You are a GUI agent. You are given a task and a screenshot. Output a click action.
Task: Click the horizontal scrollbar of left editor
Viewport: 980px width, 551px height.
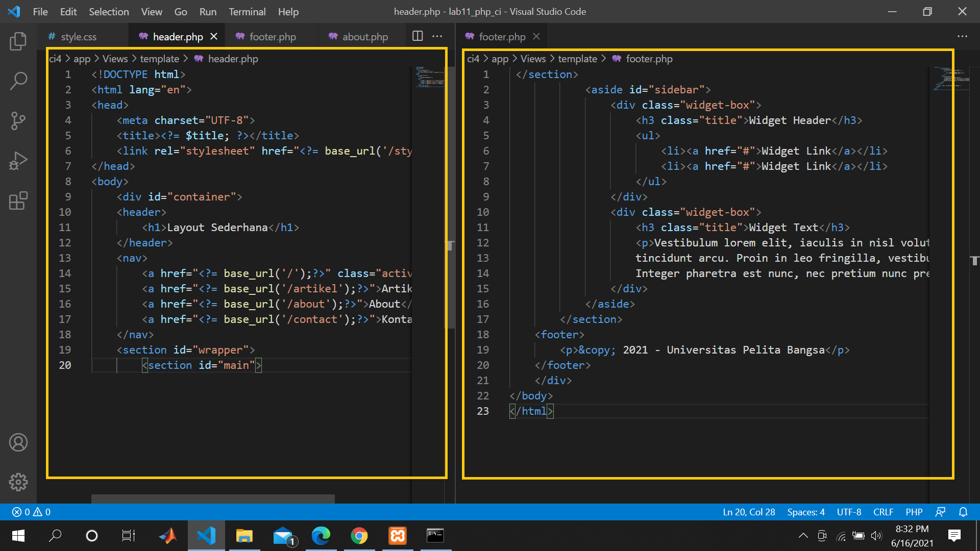(x=213, y=498)
